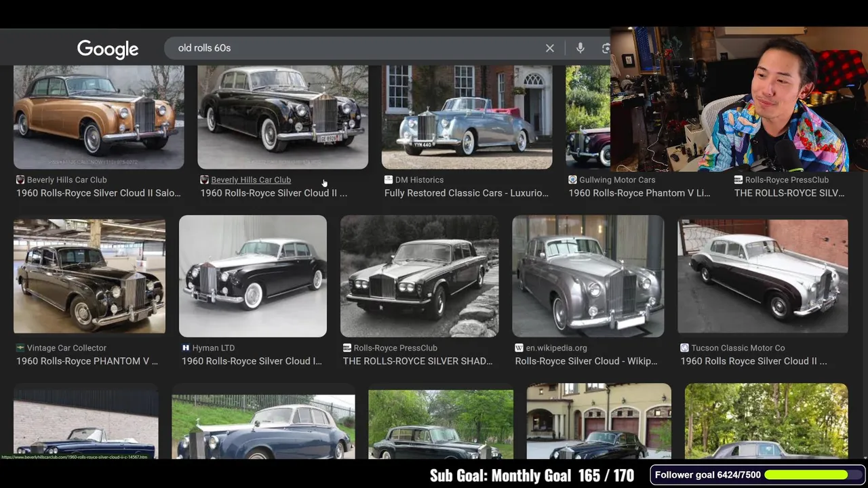
Task: Open the silver convertible DM Historics thumbnail
Action: point(467,117)
